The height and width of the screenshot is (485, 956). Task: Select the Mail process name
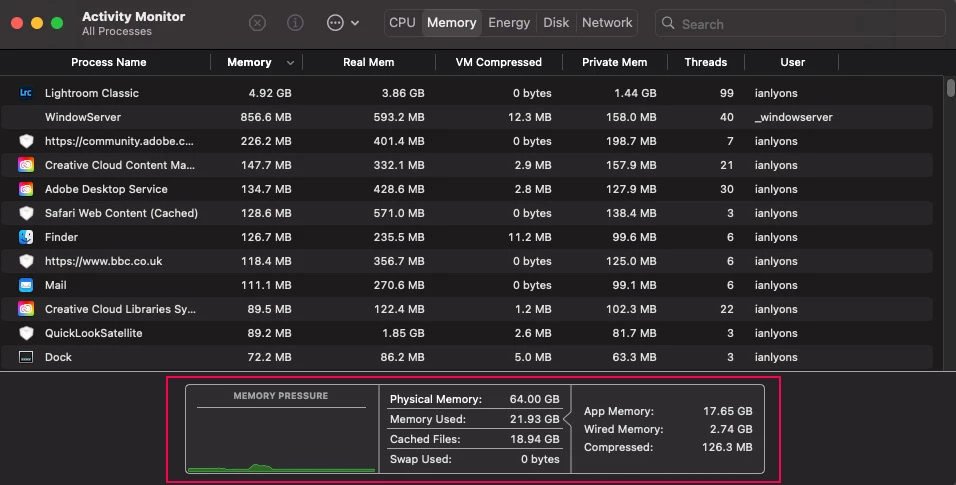(55, 285)
